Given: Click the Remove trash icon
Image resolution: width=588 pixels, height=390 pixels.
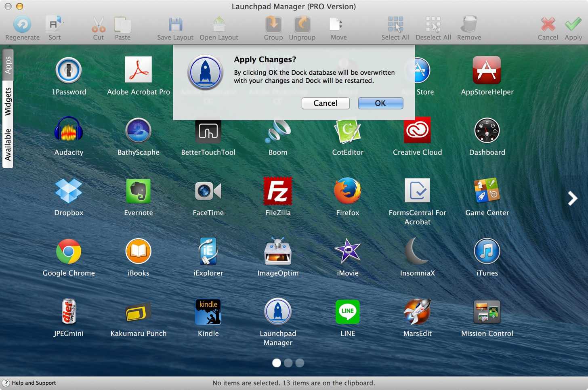Looking at the screenshot, I should point(469,25).
